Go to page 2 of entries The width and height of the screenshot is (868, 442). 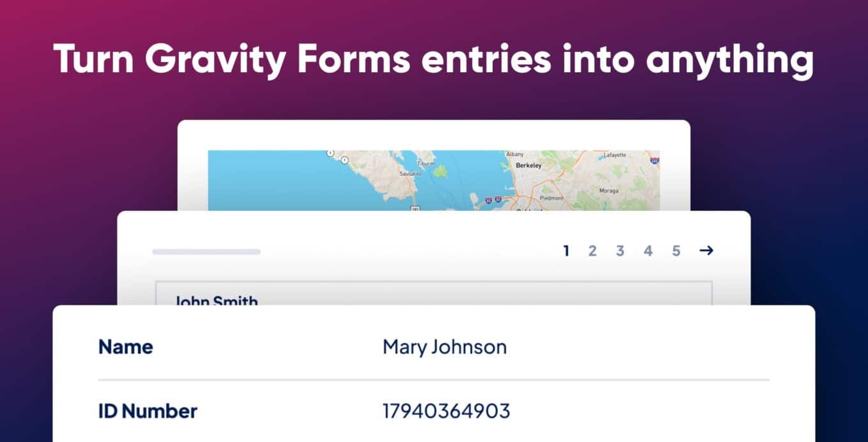point(592,251)
